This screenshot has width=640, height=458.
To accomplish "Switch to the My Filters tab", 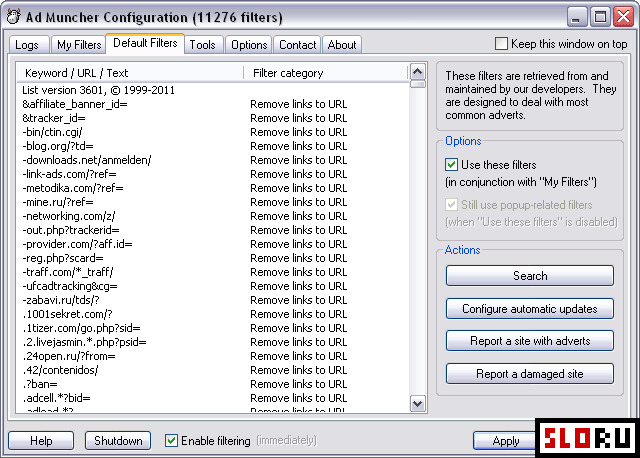I will pos(79,44).
